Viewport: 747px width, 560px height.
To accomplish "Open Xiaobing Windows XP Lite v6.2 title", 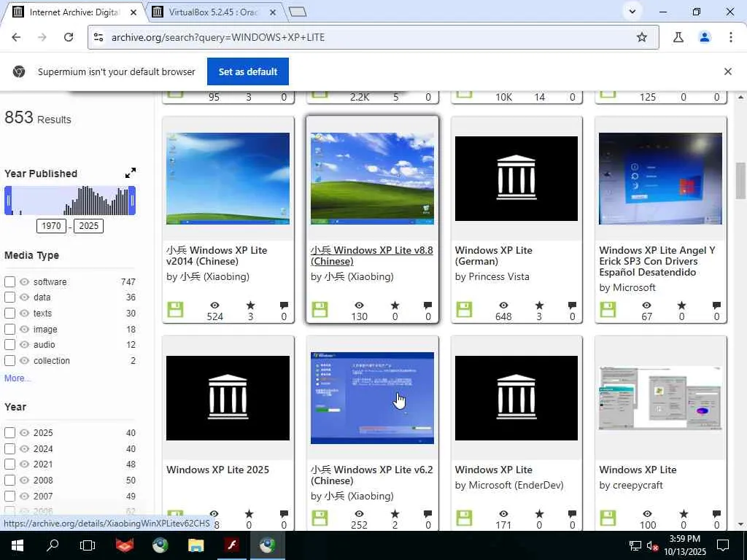I will coord(371,475).
